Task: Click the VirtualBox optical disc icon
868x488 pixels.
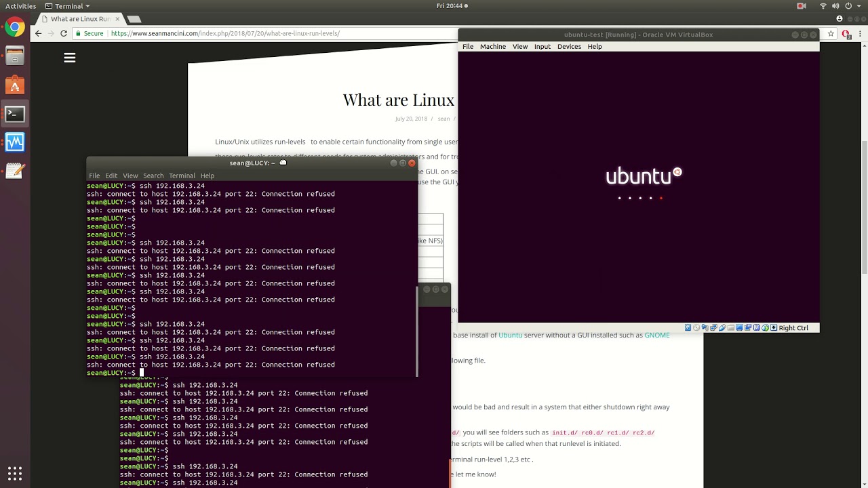Action: click(x=696, y=327)
